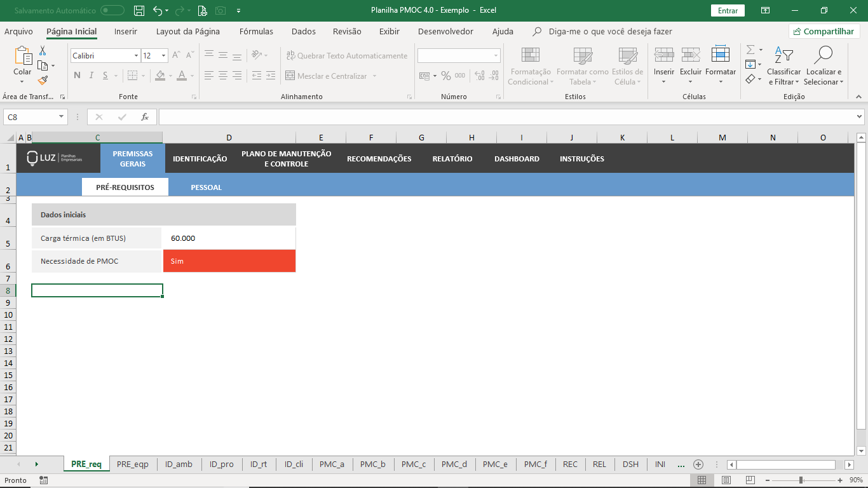Expand the Colar paste options arrow

(x=22, y=82)
